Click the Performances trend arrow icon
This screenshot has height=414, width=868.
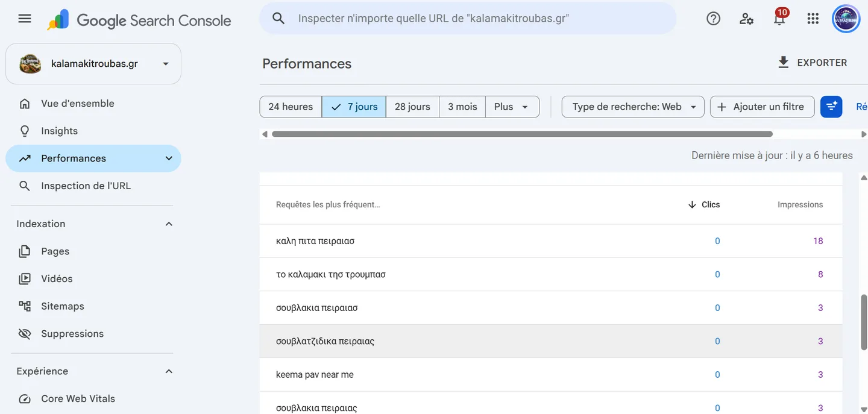[25, 158]
